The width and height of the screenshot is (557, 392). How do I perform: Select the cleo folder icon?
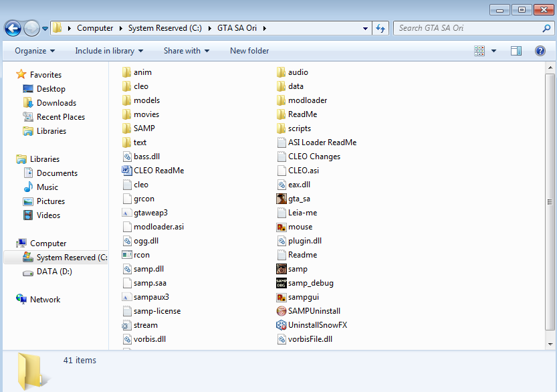(x=126, y=86)
